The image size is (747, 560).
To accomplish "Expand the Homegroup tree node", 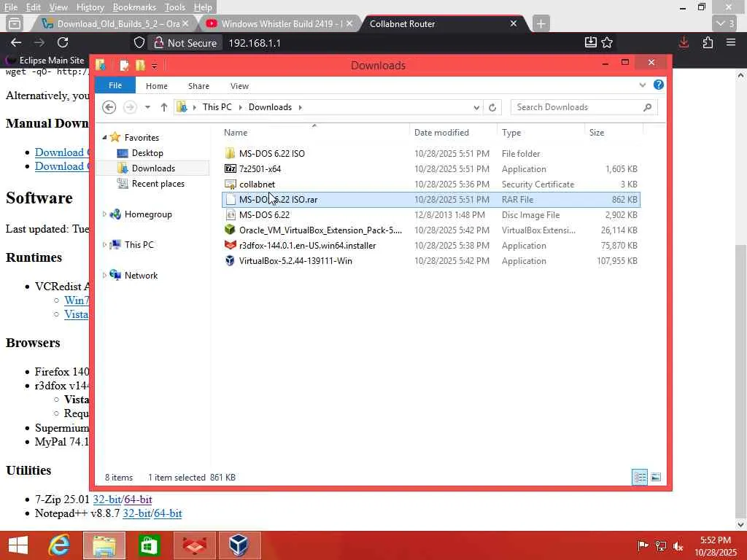I will coord(104,214).
